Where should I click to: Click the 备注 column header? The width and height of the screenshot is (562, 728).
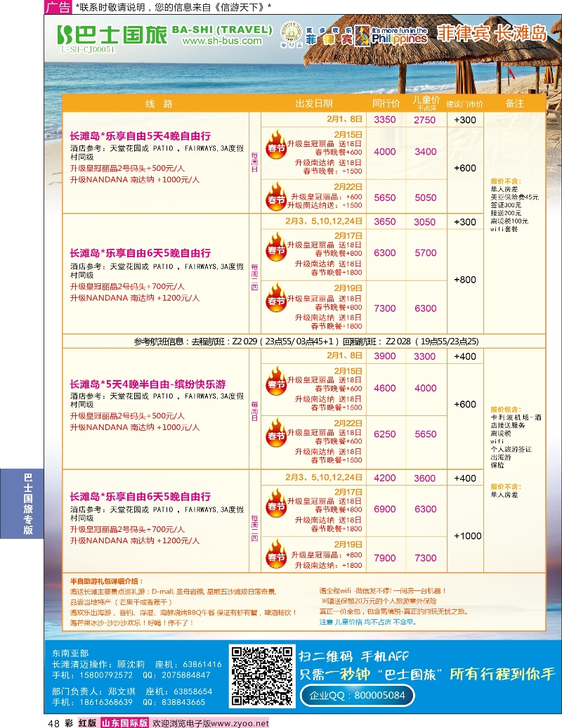point(514,103)
